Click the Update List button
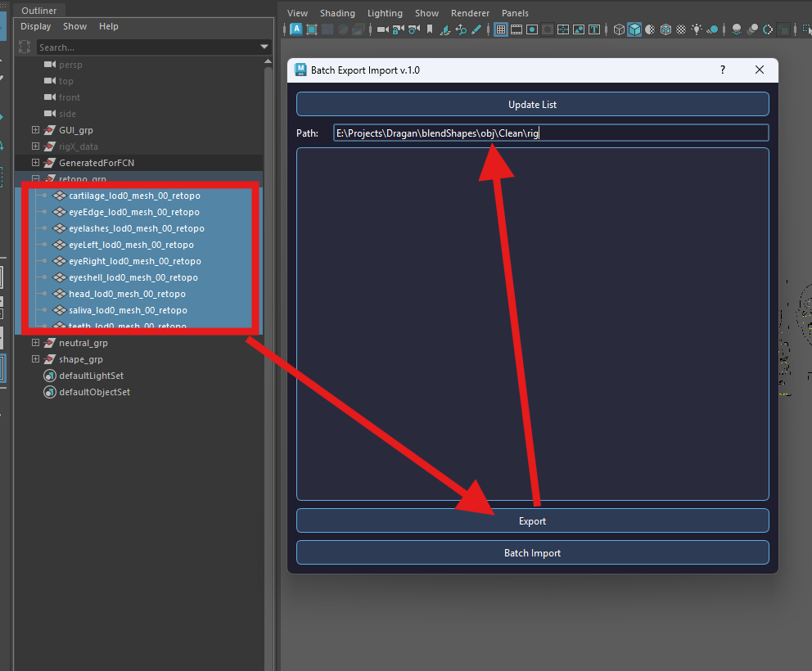The image size is (812, 671). (x=532, y=105)
